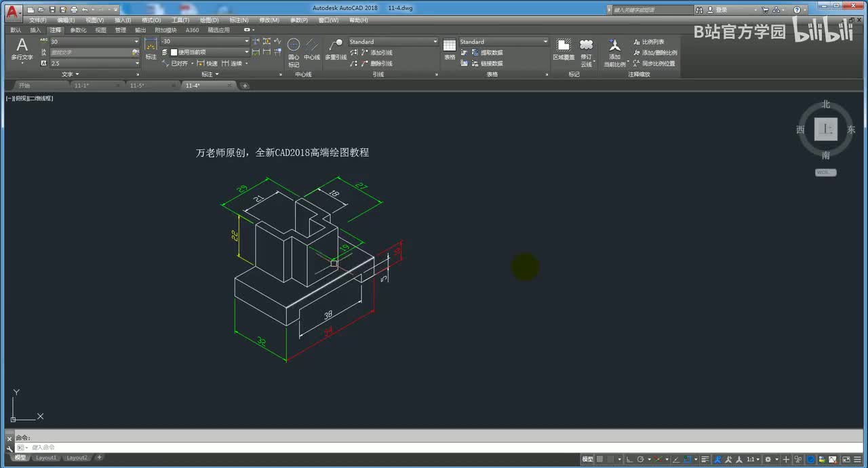Switch to the 默认 ribbon tab
868x468 pixels.
tap(16, 30)
